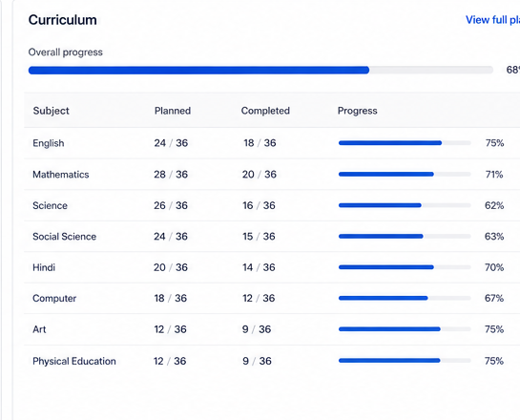This screenshot has height=420, width=520.
Task: Click the Curriculum section heading
Action: (x=63, y=20)
